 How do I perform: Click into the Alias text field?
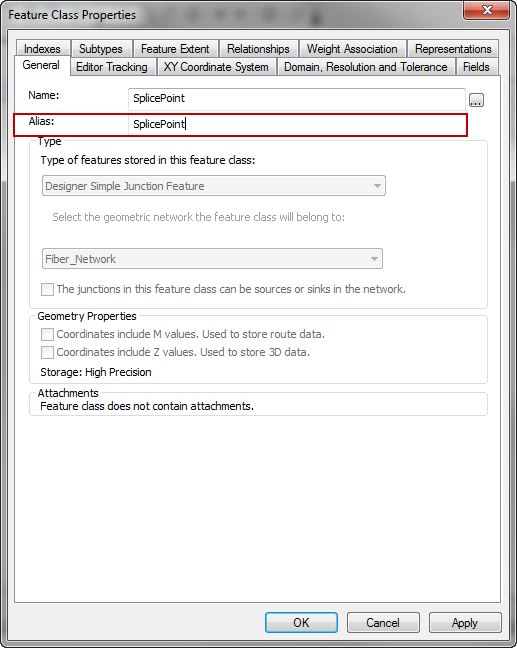tap(297, 124)
